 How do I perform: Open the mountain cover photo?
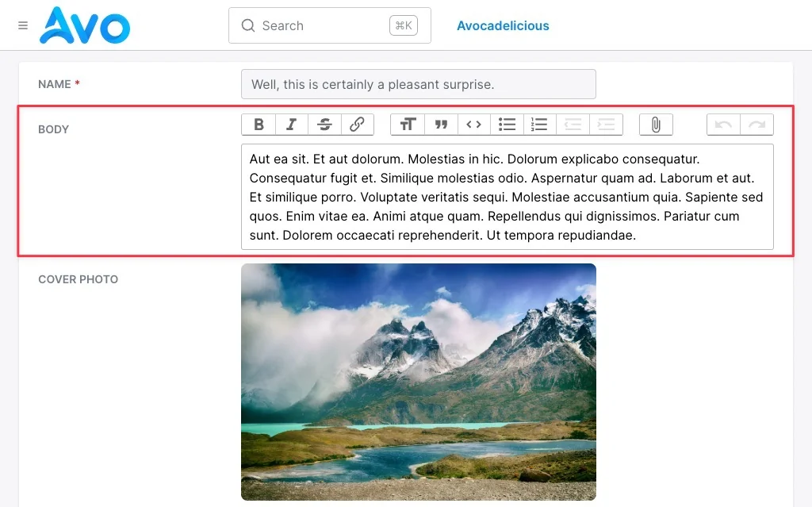pyautogui.click(x=419, y=382)
